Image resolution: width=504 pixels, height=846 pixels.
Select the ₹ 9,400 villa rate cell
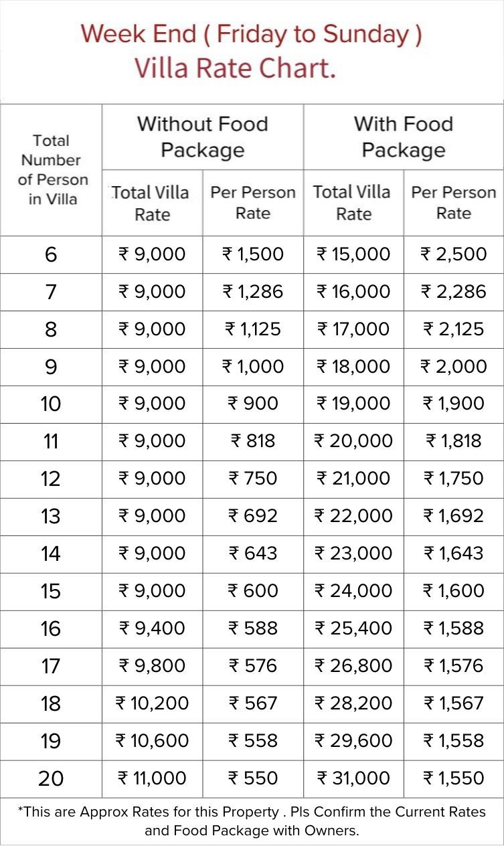click(x=153, y=628)
